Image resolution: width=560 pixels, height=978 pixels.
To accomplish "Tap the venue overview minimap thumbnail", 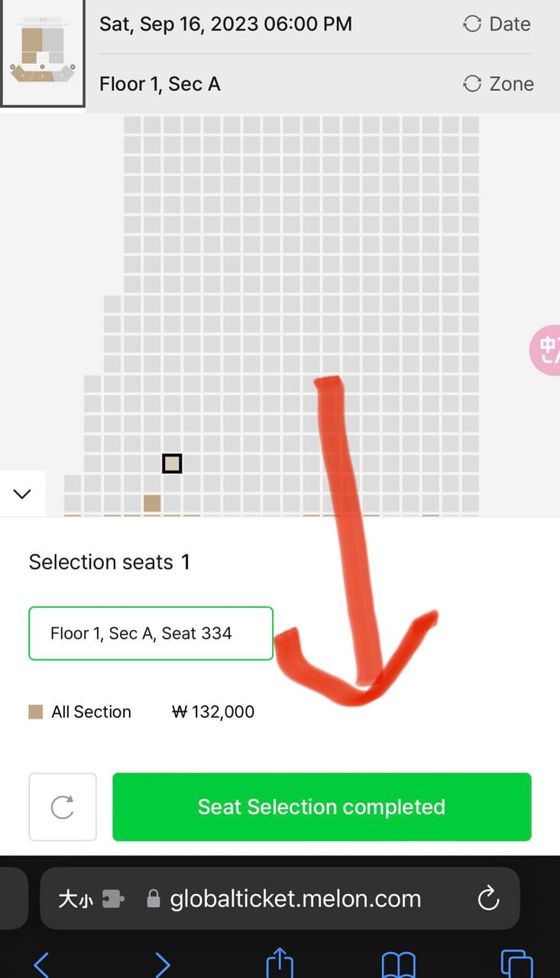I will (x=43, y=52).
